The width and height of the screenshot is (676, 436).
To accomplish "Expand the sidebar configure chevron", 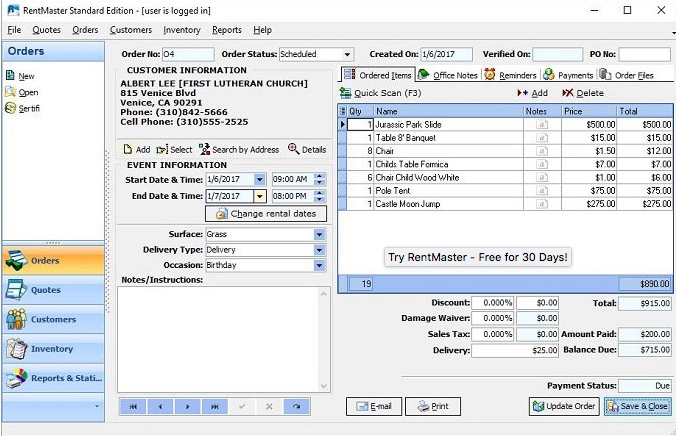I will point(97,406).
